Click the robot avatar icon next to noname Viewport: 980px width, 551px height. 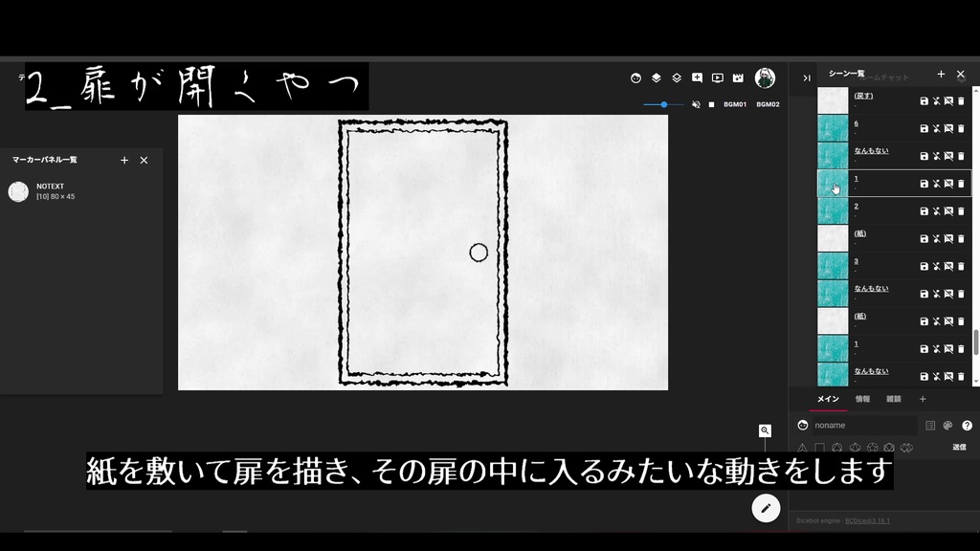pyautogui.click(x=802, y=425)
